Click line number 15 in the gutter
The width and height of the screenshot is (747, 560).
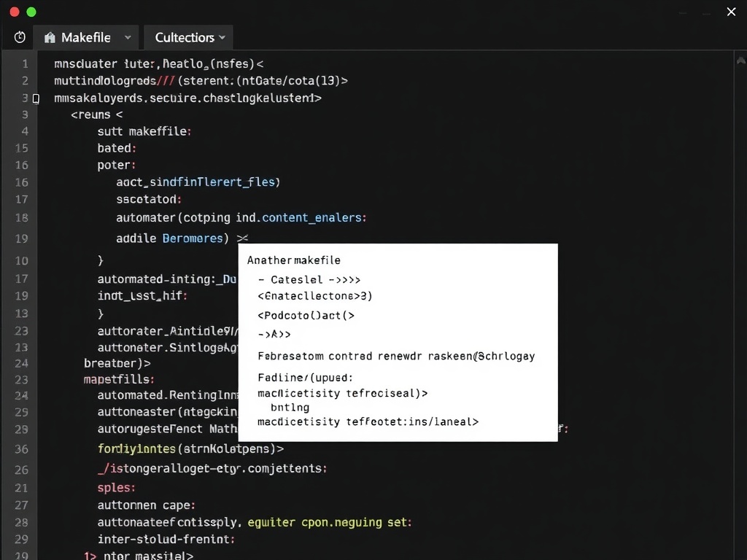point(24,148)
